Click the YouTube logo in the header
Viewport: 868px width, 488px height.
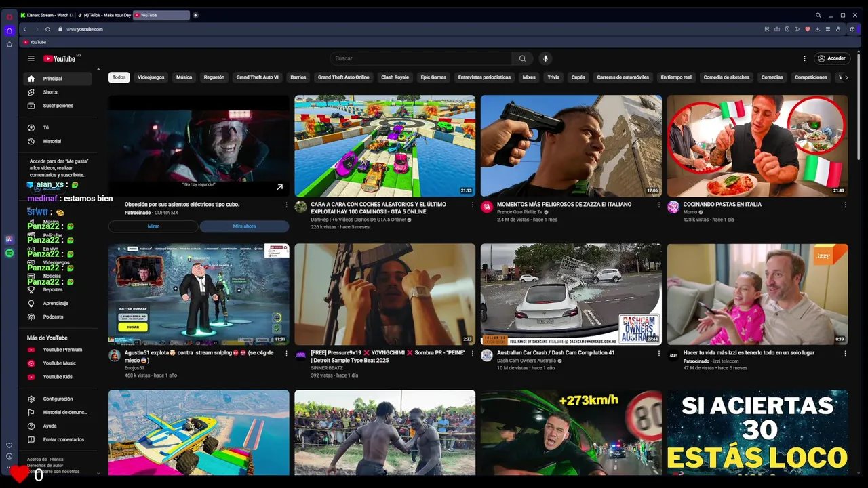coord(60,58)
